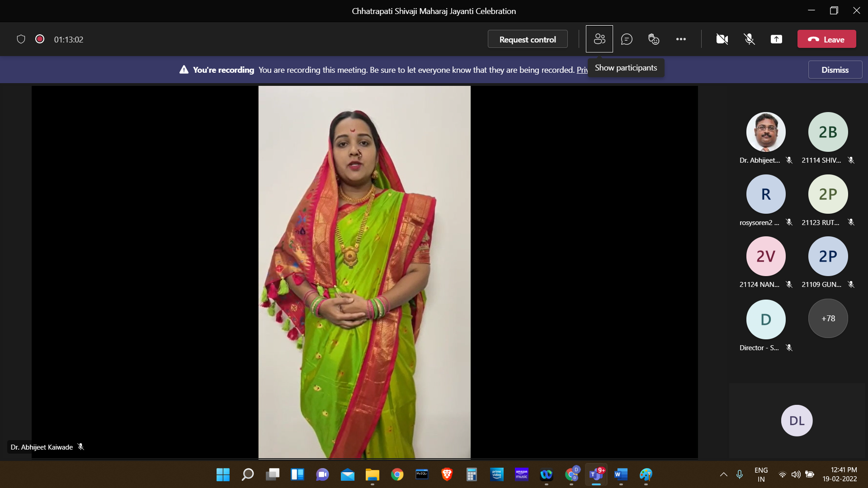
Task: Click the battery status icon
Action: (810, 474)
